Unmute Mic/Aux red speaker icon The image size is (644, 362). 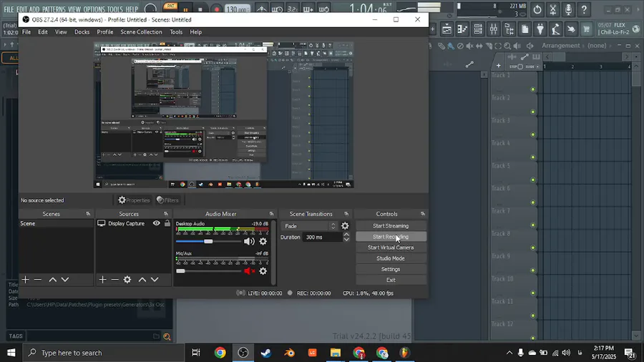pos(249,271)
